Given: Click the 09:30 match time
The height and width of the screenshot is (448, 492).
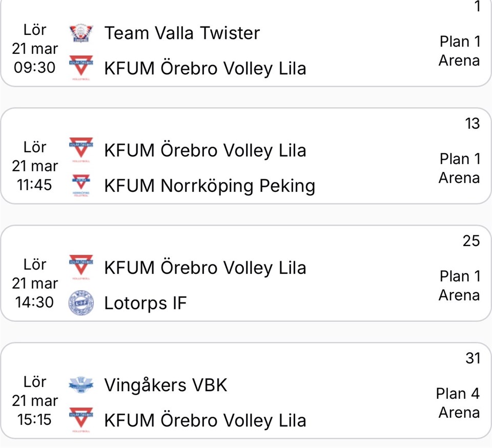Looking at the screenshot, I should click(35, 68).
